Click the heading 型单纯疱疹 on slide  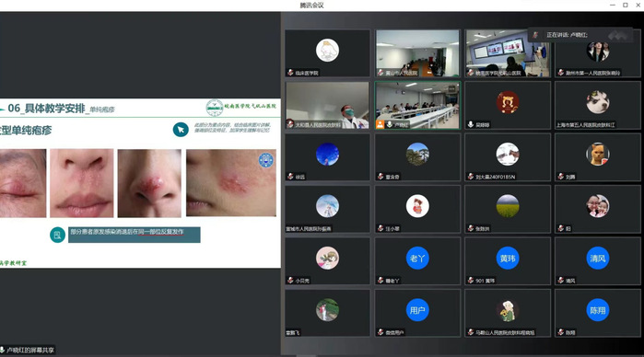pos(26,131)
